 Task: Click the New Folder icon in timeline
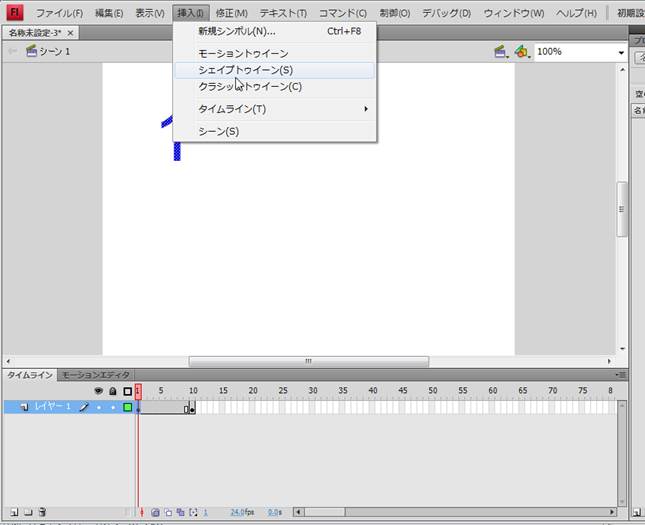(x=28, y=512)
